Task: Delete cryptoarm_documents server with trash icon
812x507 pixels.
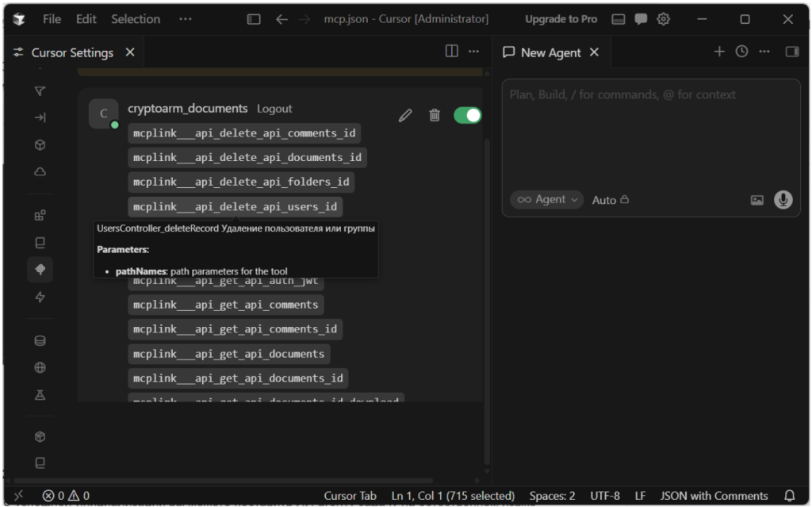Action: (x=435, y=115)
